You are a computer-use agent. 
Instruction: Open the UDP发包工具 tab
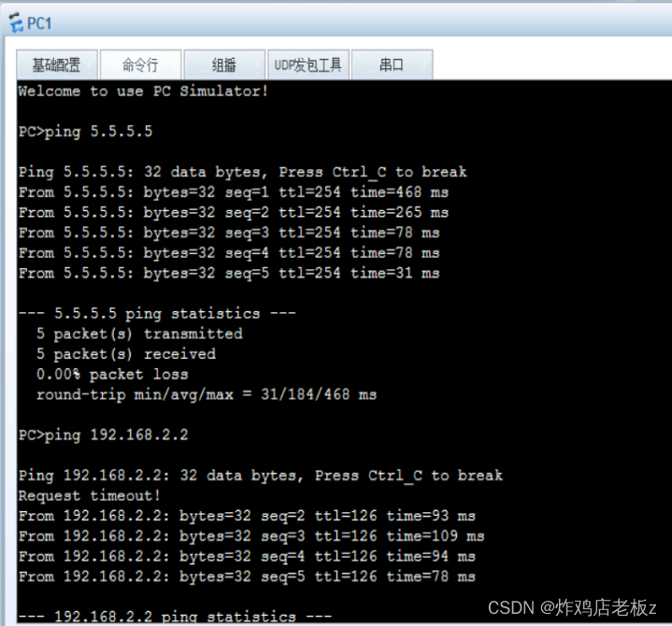coord(308,65)
